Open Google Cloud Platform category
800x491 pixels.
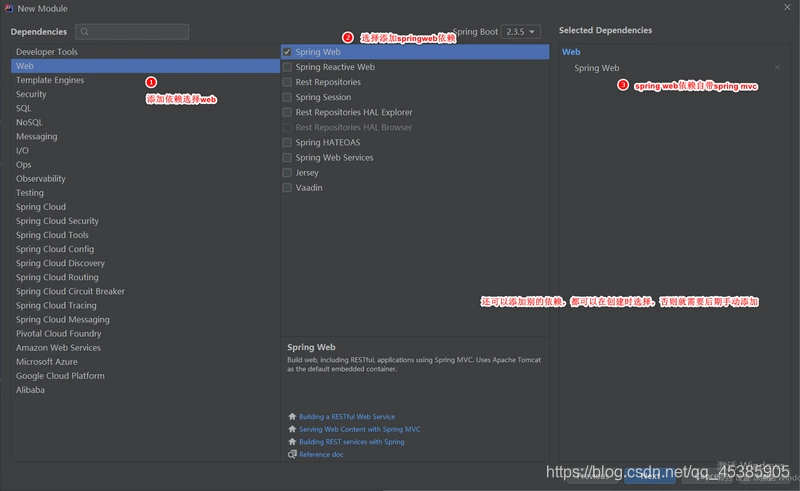point(145,376)
